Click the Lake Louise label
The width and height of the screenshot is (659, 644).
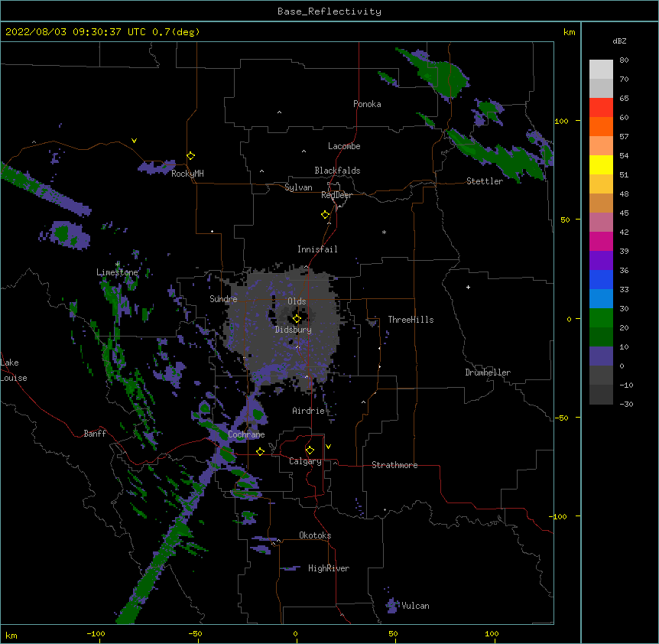click(14, 370)
